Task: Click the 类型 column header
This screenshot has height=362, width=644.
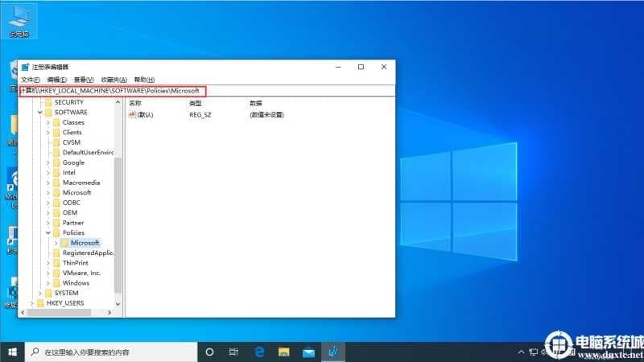Action: click(196, 104)
